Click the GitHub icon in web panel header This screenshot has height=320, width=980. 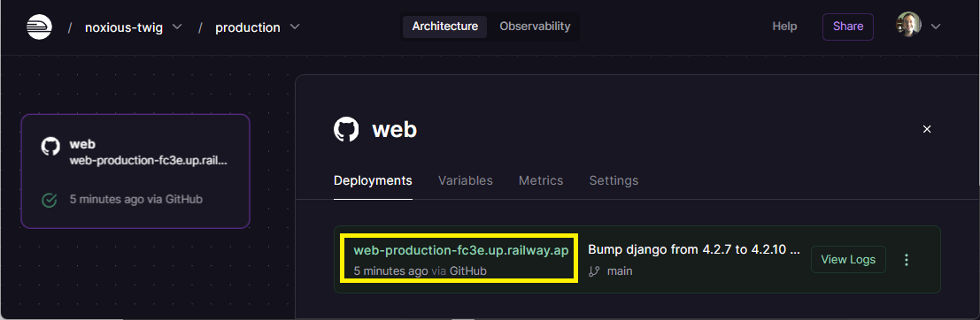pyautogui.click(x=346, y=130)
